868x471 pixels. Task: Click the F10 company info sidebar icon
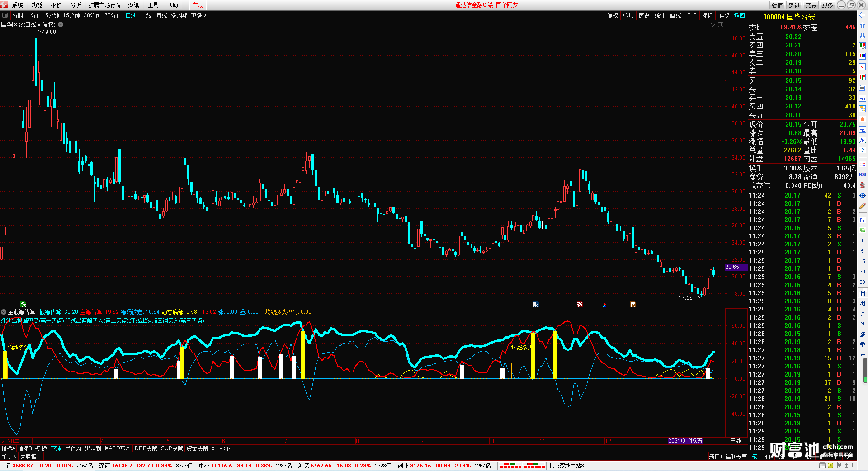[x=863, y=99]
